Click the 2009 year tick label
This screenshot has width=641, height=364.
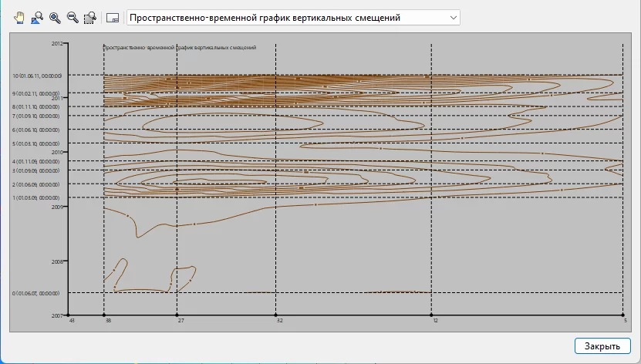tap(57, 207)
